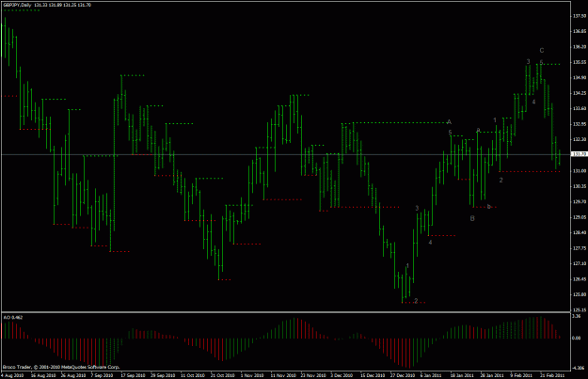This screenshot has height=379, width=588.
Task: Click the 11 Oct 2010 date label
Action: 193,375
